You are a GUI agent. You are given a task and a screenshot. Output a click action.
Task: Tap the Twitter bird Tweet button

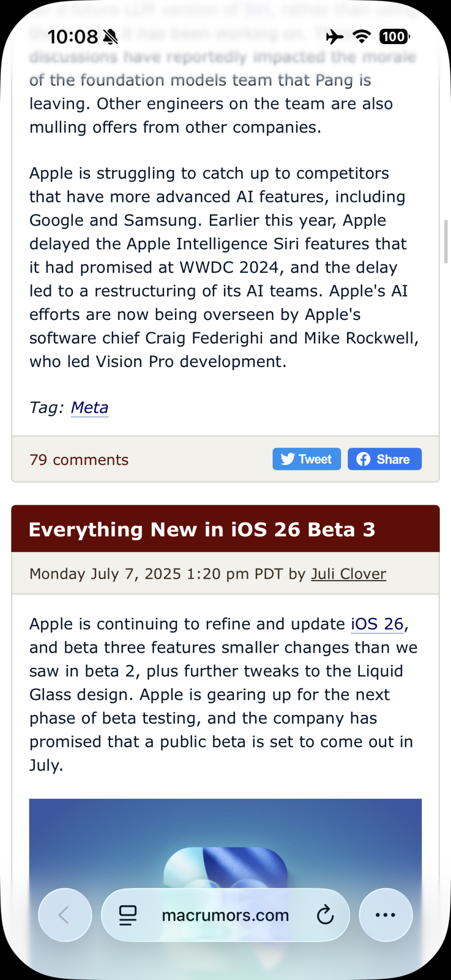click(306, 459)
